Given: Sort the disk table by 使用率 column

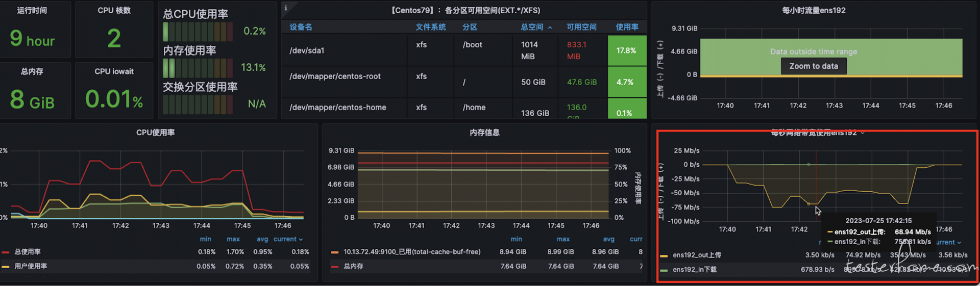Looking at the screenshot, I should (x=627, y=27).
